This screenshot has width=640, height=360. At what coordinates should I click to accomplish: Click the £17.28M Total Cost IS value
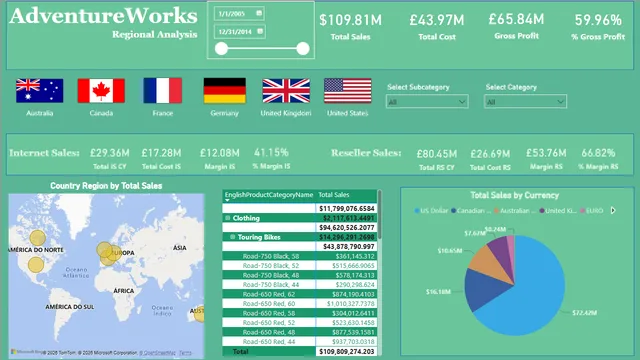coord(161,153)
